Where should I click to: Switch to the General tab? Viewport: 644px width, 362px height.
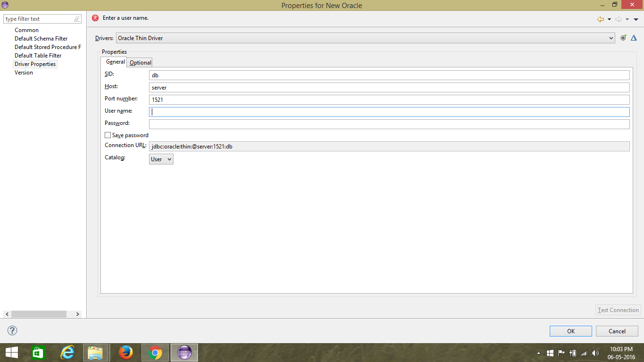coord(115,62)
